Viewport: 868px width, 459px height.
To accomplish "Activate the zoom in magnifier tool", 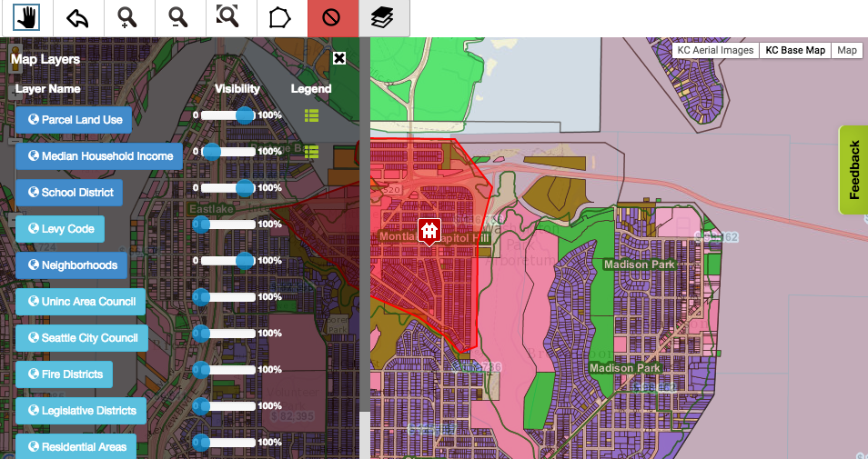I will tap(129, 18).
